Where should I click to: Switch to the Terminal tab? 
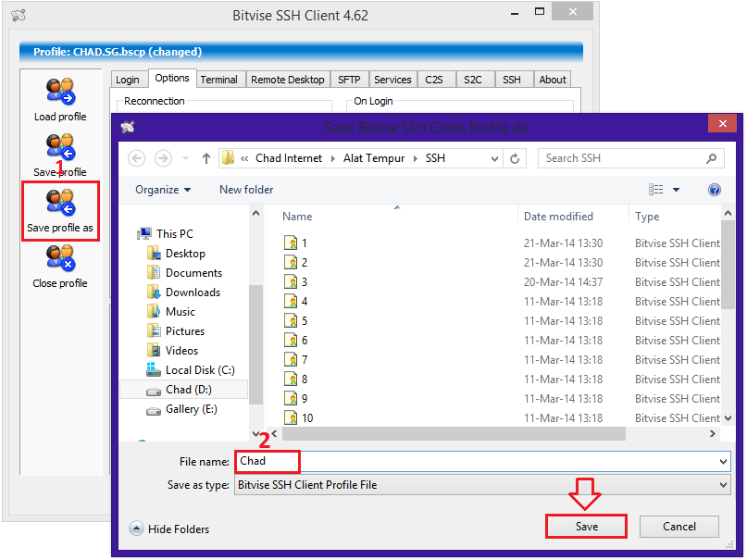[218, 80]
